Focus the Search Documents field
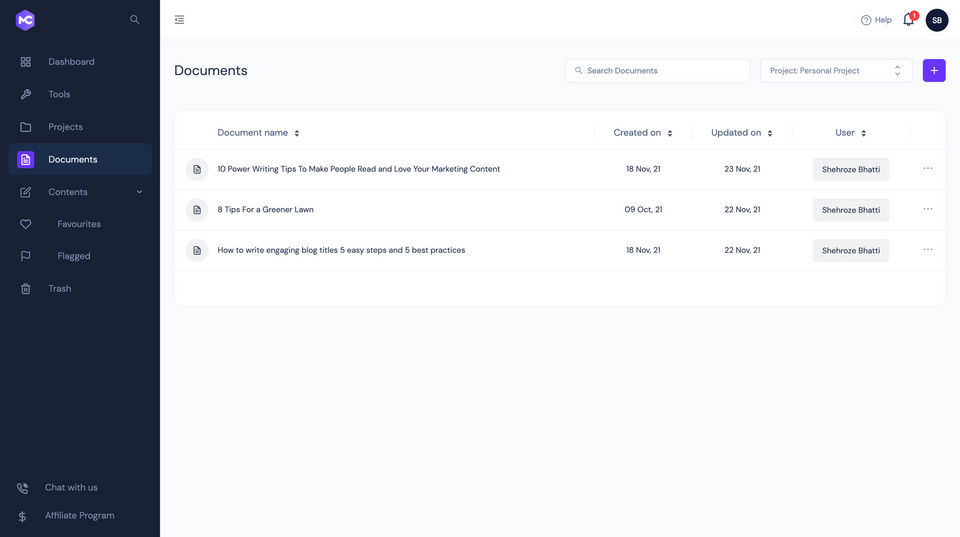Screen dimensions: 960x537 click(x=658, y=70)
